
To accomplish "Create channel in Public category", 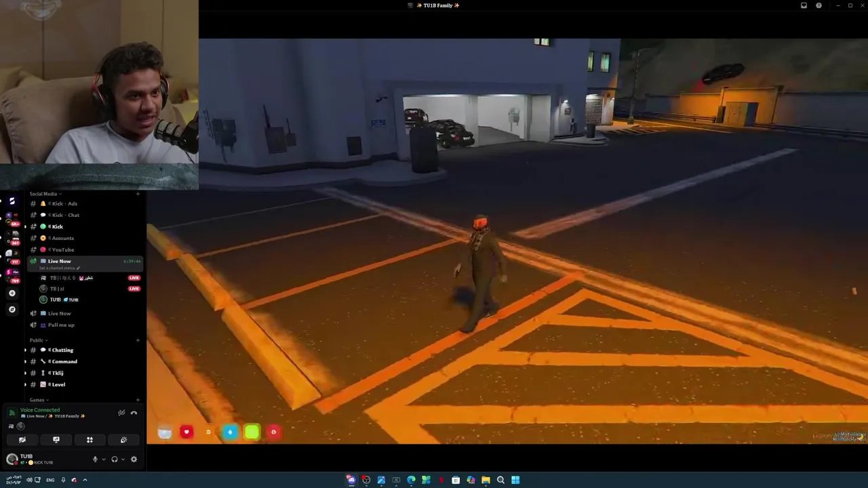I will 138,340.
